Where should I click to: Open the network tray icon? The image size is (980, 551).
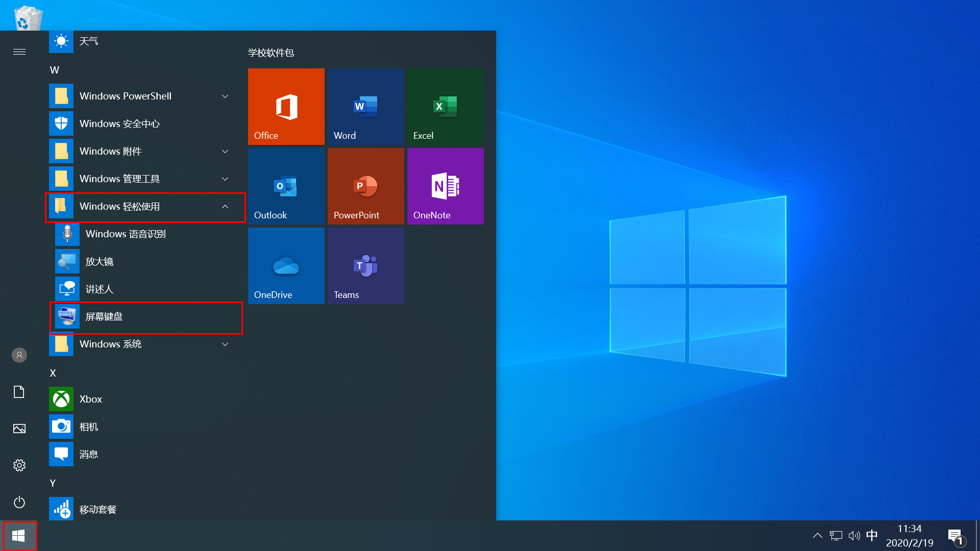click(836, 536)
